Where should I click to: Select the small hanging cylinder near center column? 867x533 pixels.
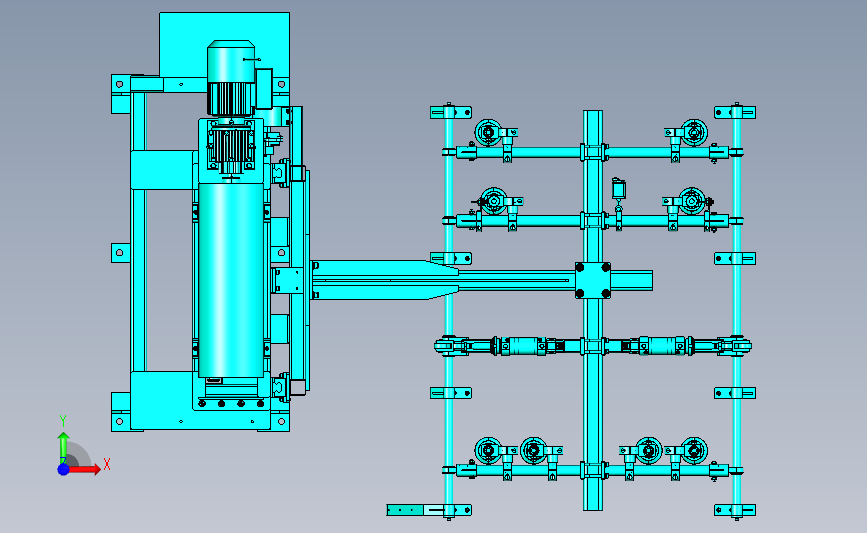(x=619, y=190)
